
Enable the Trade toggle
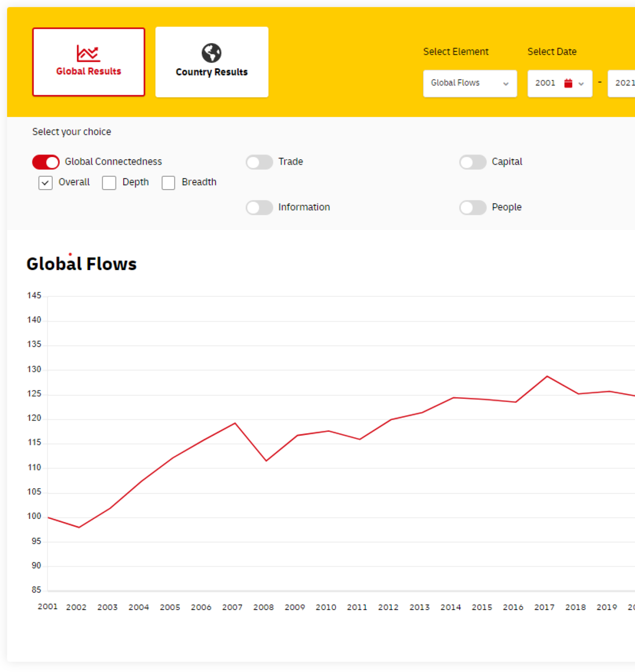[x=259, y=162]
